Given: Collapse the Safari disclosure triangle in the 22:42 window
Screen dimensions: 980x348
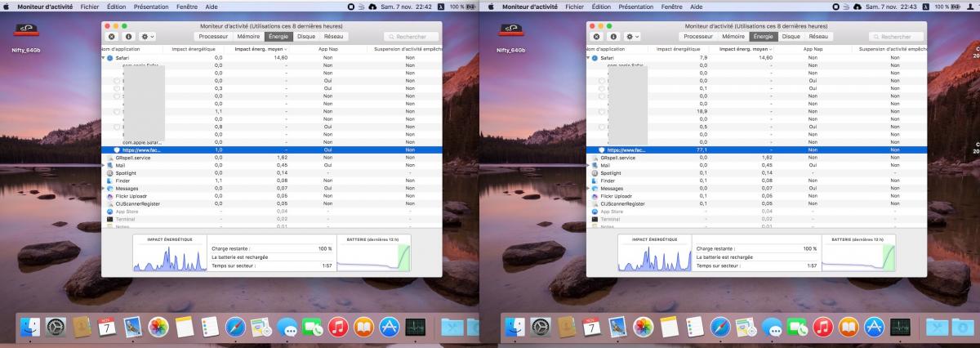Looking at the screenshot, I should [x=104, y=58].
